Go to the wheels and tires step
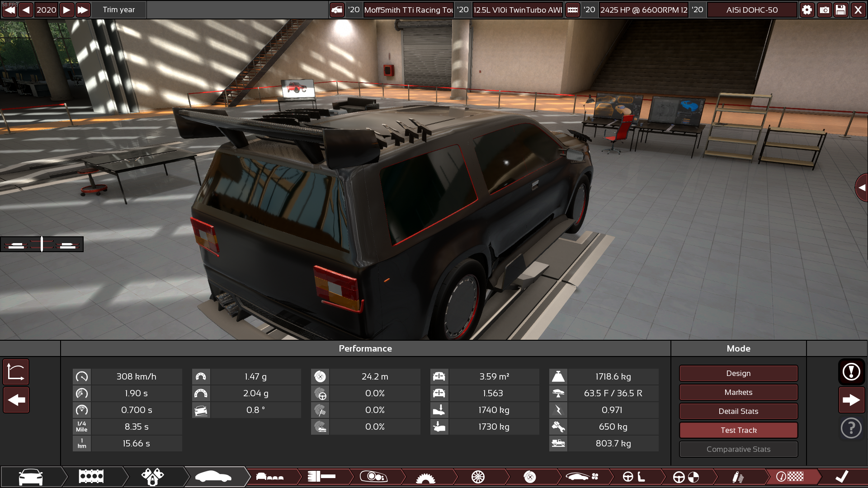The width and height of the screenshot is (868, 488). point(478,477)
